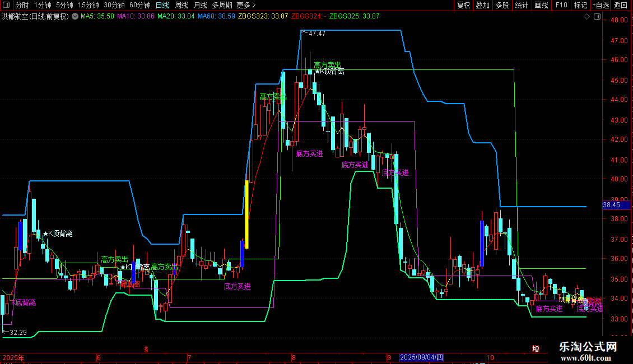Screen dimensions: 633x364
Task: Click the tall yellow candlestick bar
Action: [x=246, y=214]
